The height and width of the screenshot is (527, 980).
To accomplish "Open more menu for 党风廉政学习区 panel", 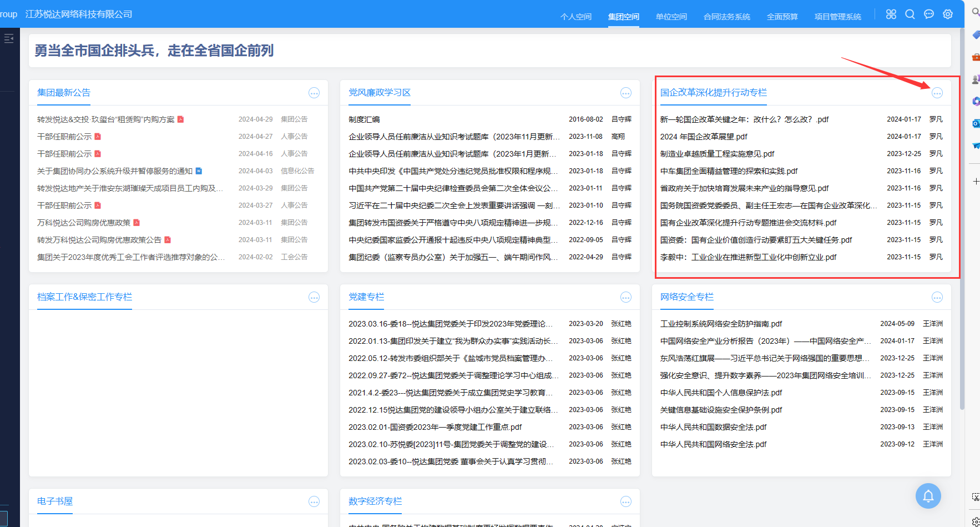I will (625, 93).
